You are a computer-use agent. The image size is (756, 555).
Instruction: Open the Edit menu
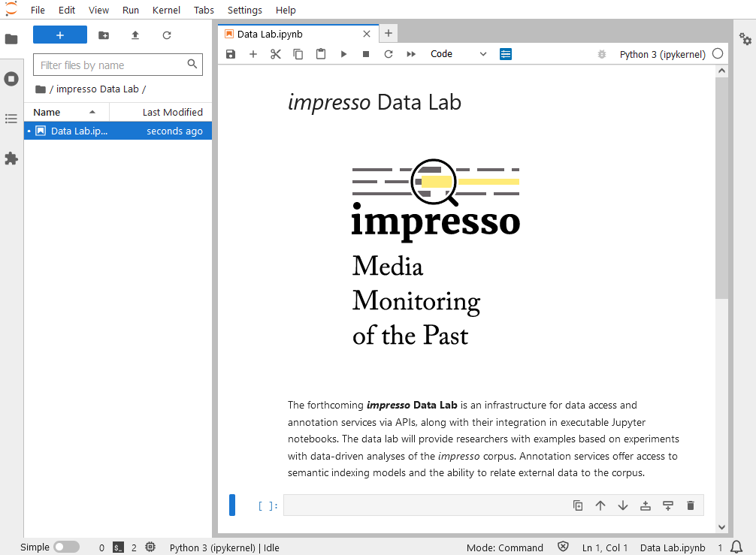pos(67,10)
